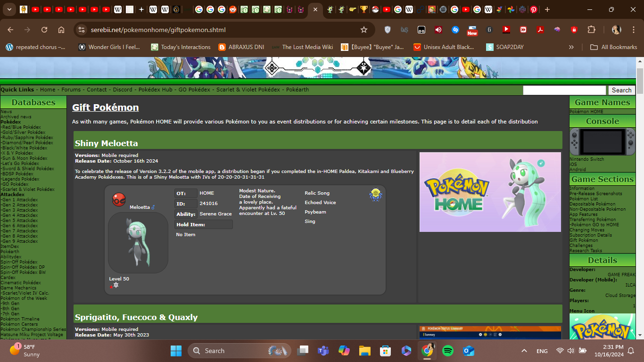
Task: Open Pokémon Timeline in left sidebar
Action: [20, 319]
